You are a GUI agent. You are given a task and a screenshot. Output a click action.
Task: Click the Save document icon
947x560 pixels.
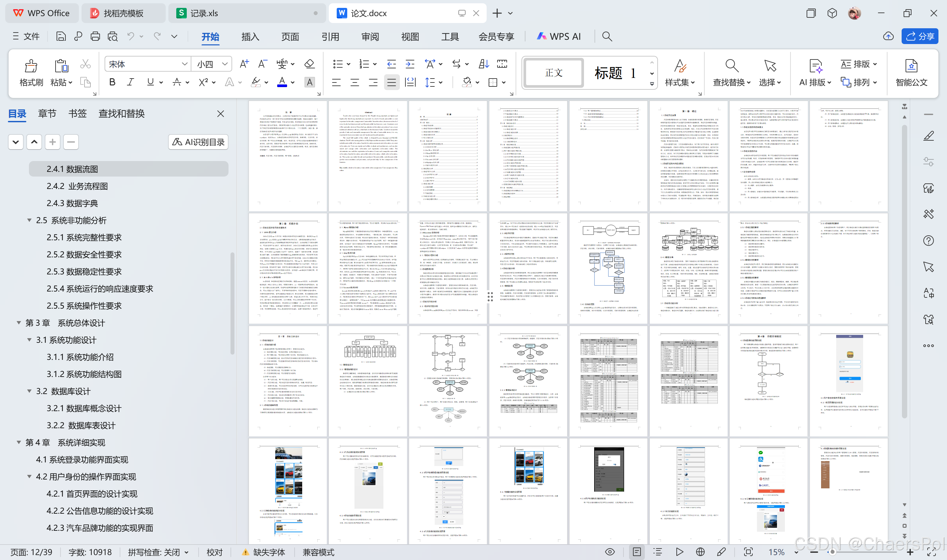tap(61, 36)
